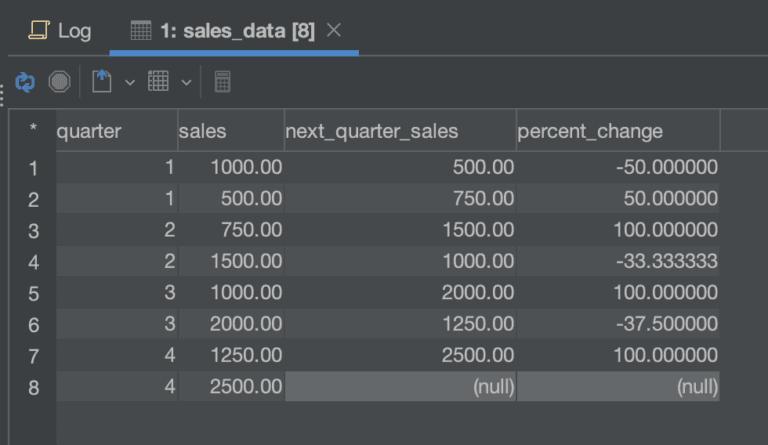Click the percent_change column header
Screen dimensions: 768x445
tap(618, 131)
